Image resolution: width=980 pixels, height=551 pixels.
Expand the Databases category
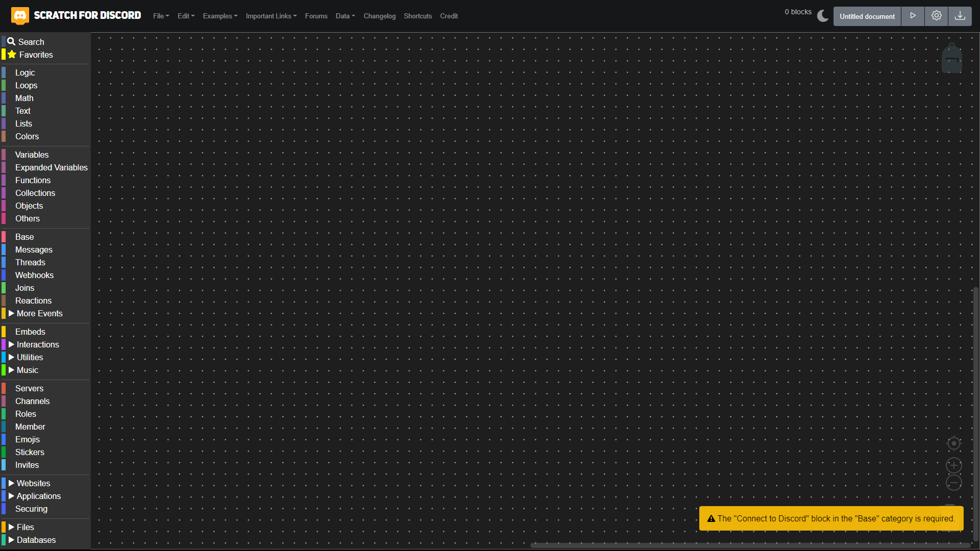point(36,540)
